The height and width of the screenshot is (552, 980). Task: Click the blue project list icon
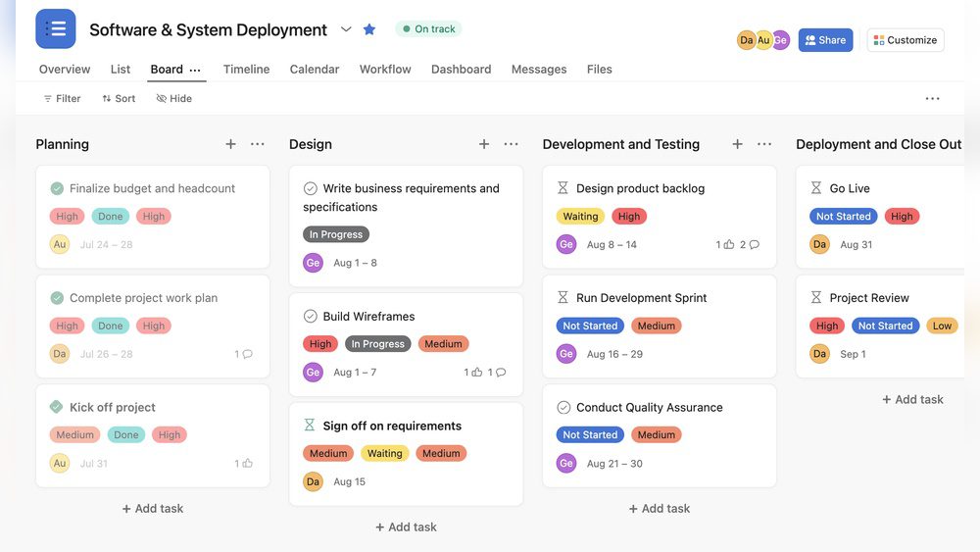(55, 28)
